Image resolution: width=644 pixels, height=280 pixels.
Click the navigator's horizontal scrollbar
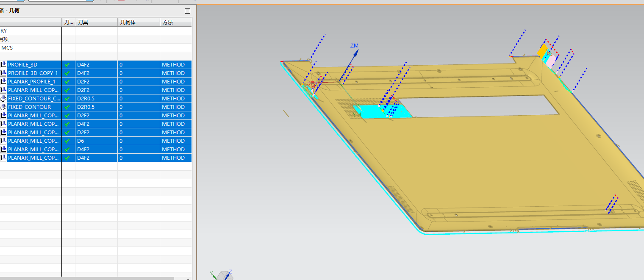pos(87,278)
